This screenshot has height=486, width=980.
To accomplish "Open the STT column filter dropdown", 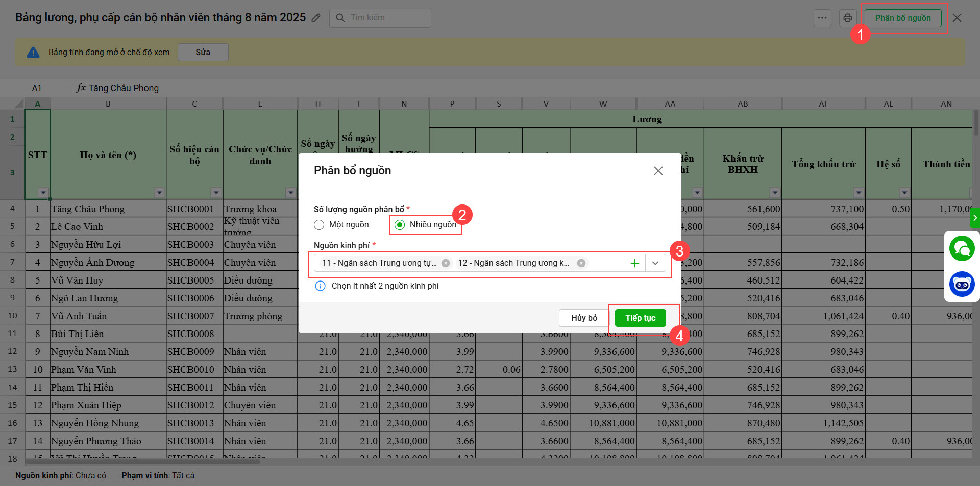I will tap(43, 193).
